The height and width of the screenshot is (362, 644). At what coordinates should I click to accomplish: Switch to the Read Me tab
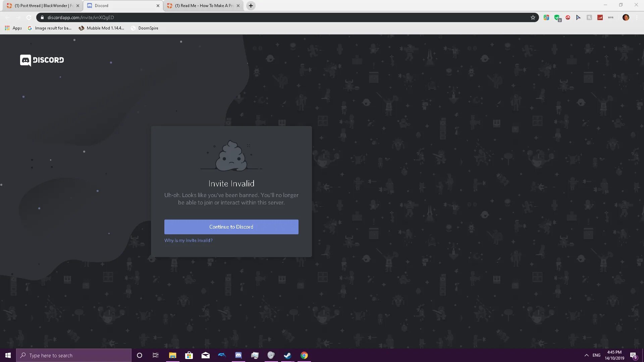204,5
